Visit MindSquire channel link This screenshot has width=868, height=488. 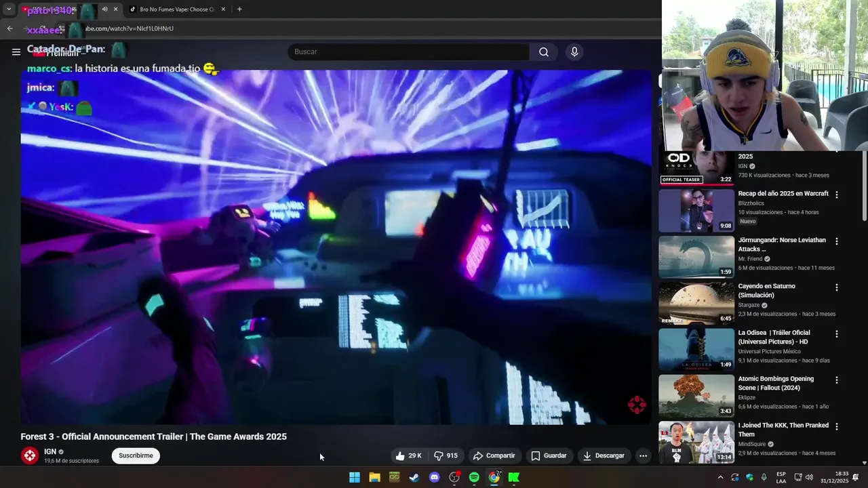[x=753, y=444]
